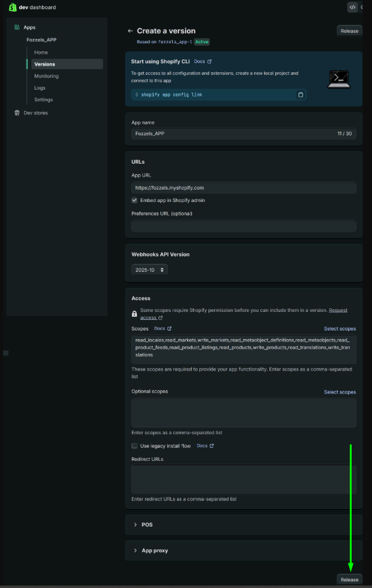This screenshot has width=372, height=588.
Task: Open Docs link beside legacy install flow
Action: coord(202,446)
